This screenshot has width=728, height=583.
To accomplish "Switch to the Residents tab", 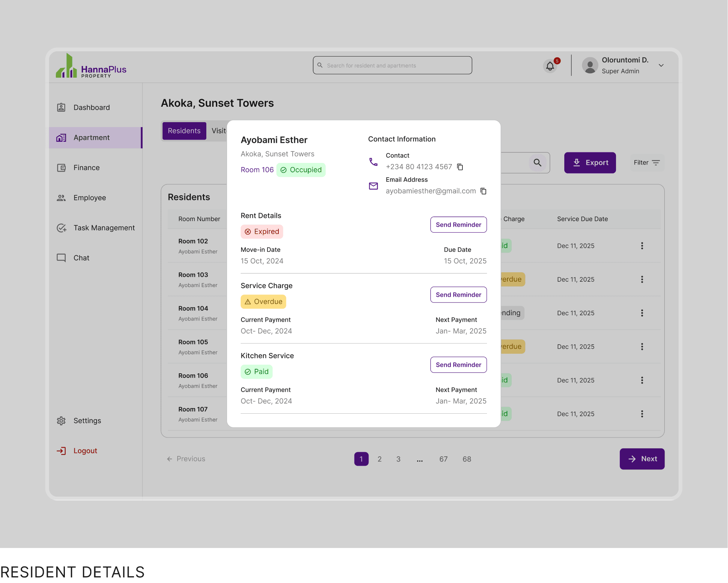I will [x=184, y=131].
